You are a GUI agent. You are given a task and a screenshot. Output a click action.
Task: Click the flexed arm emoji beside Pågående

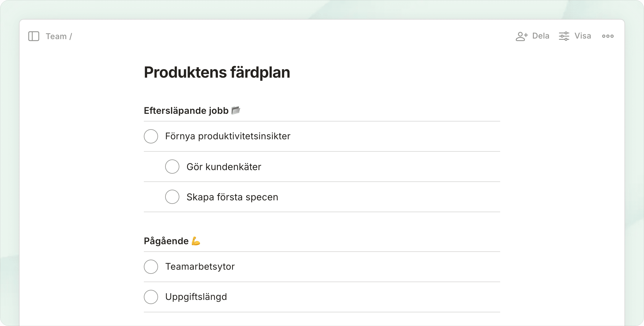click(196, 241)
